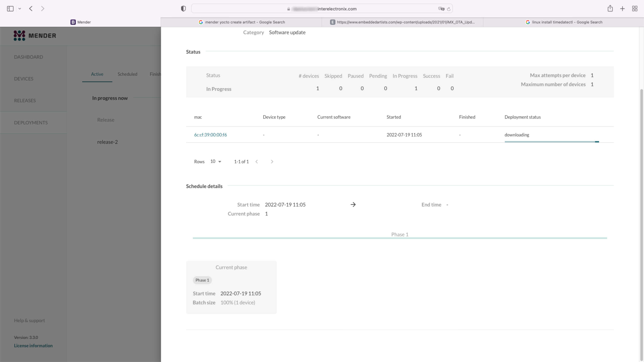Click the browser share/export icon
Screen dimensions: 644x362
(610, 8)
